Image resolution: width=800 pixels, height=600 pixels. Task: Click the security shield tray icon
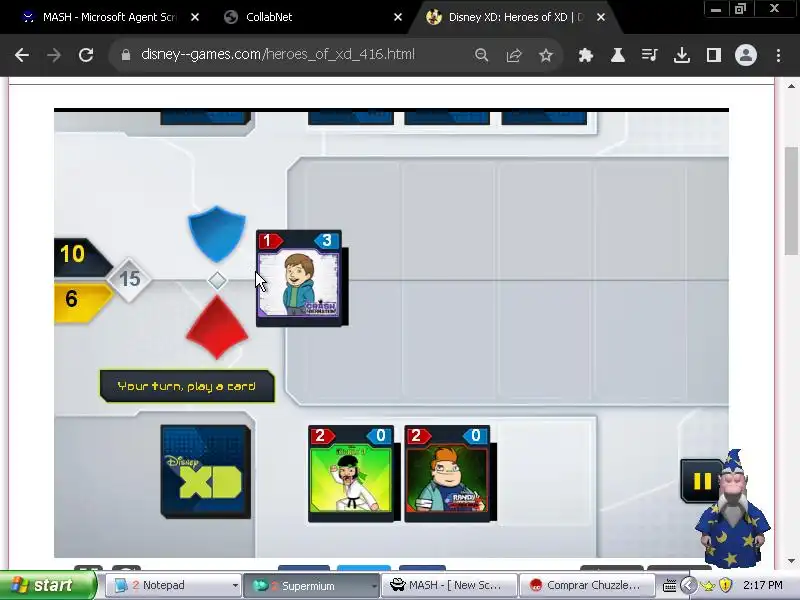(726, 585)
